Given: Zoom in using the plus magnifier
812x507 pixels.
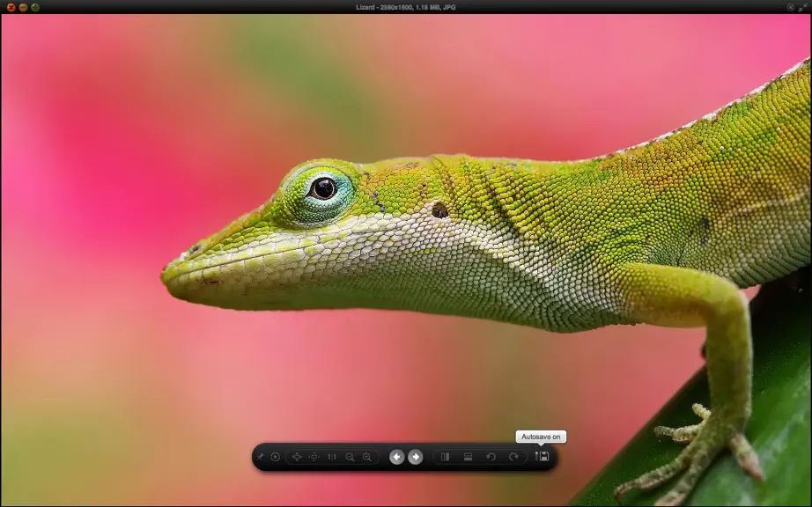Looking at the screenshot, I should pos(367,457).
